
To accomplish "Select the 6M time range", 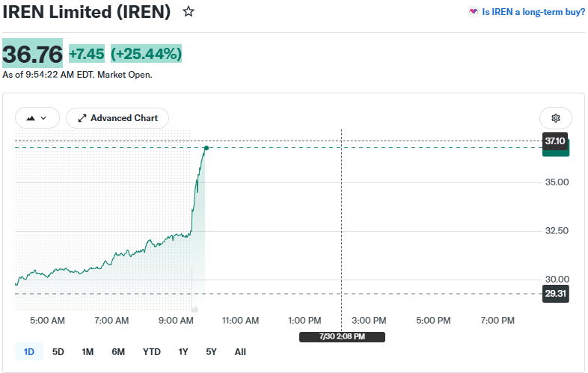I will click(x=118, y=351).
